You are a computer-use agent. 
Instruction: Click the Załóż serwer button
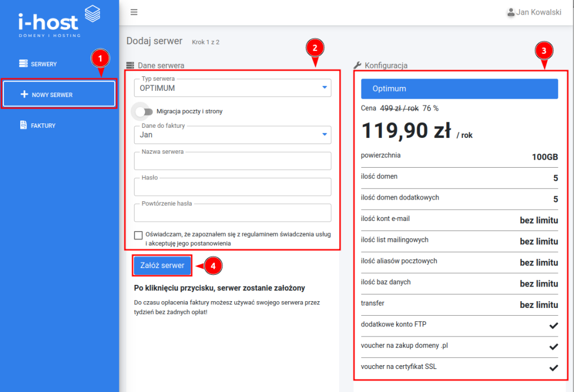click(x=162, y=266)
